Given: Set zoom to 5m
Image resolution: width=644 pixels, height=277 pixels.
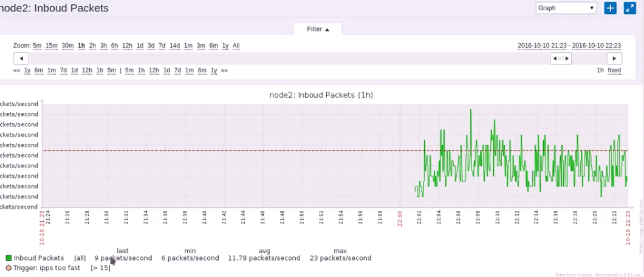Looking at the screenshot, I should pyautogui.click(x=38, y=46).
